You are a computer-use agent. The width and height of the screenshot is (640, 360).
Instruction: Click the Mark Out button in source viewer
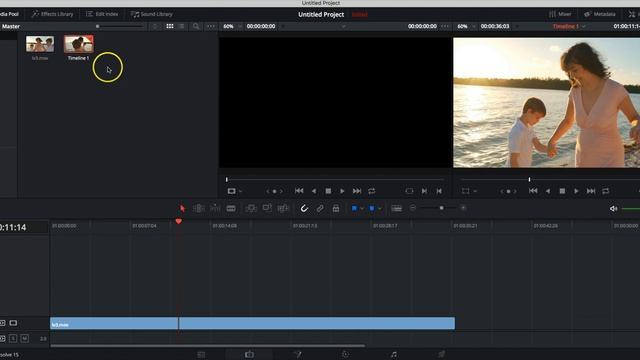pyautogui.click(x=439, y=191)
